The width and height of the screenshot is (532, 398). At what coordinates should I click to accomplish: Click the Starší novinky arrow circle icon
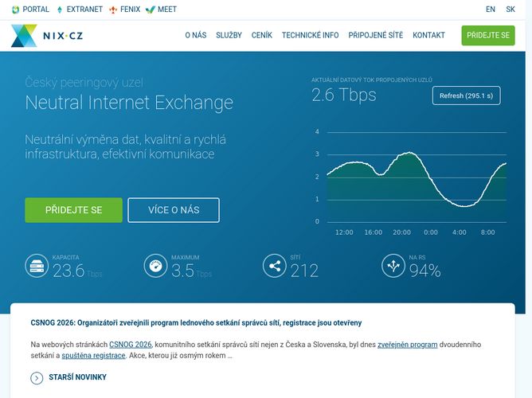(37, 377)
